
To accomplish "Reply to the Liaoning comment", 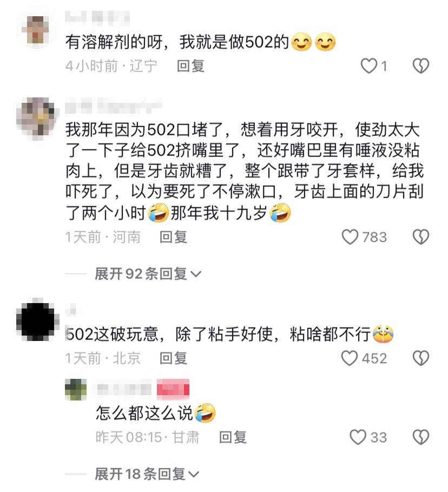I will pyautogui.click(x=190, y=66).
